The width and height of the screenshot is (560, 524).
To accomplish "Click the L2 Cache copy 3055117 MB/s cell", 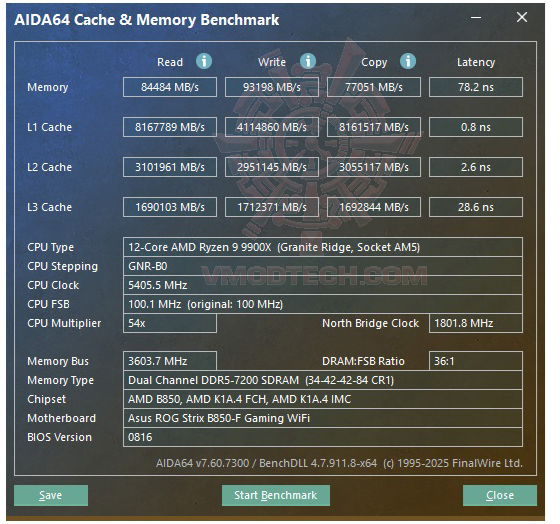I will 374,167.
